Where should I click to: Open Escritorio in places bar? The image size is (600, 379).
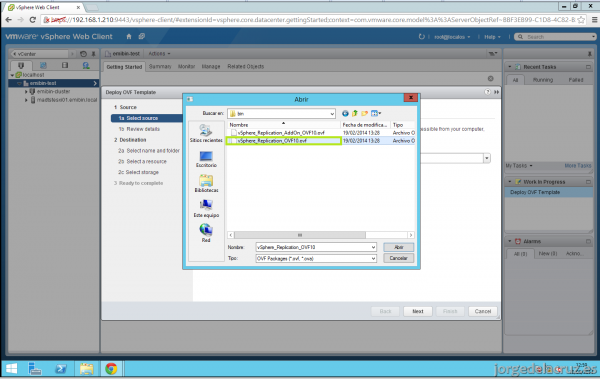tap(206, 158)
